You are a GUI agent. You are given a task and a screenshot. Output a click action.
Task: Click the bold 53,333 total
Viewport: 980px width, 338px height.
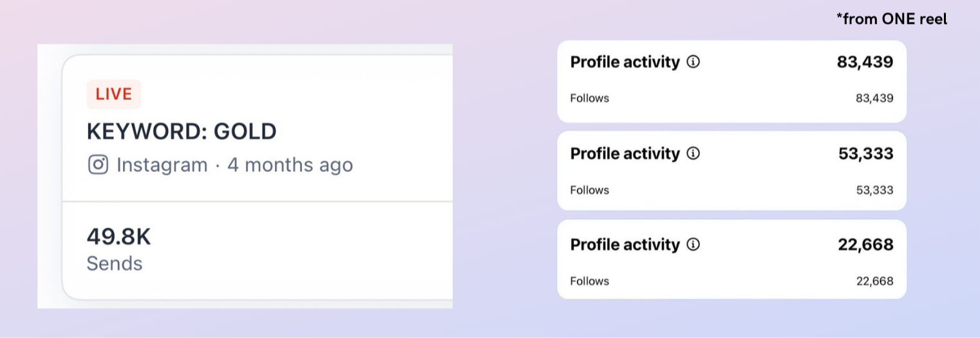(865, 153)
